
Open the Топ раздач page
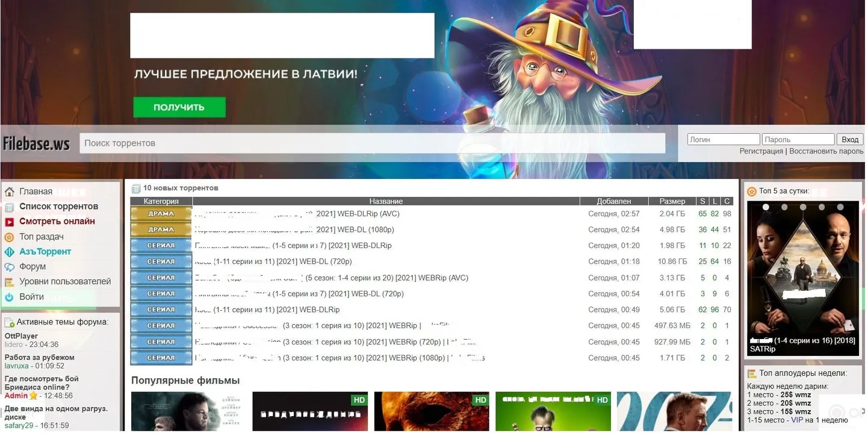tap(42, 237)
